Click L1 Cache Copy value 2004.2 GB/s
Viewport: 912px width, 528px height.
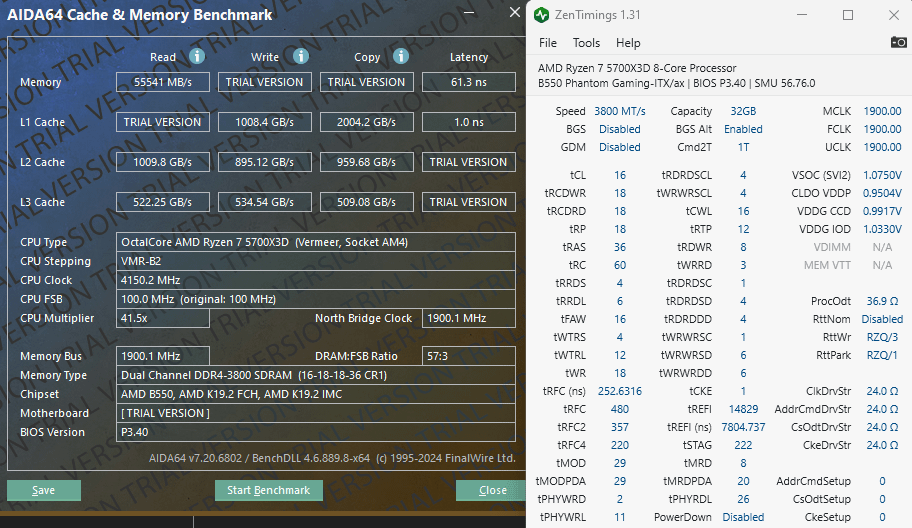pos(366,122)
